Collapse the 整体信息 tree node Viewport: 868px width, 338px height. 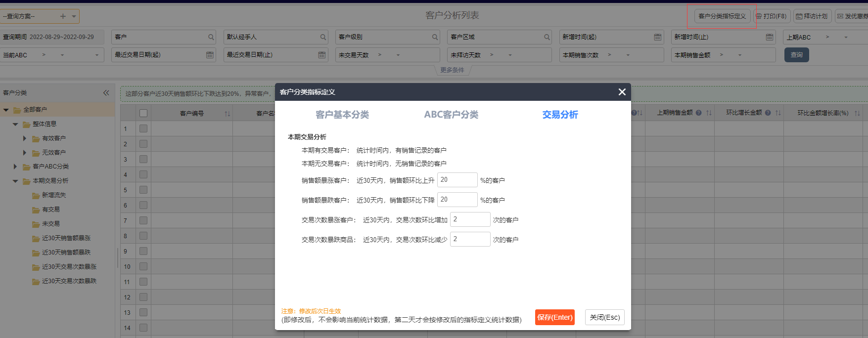click(15, 124)
